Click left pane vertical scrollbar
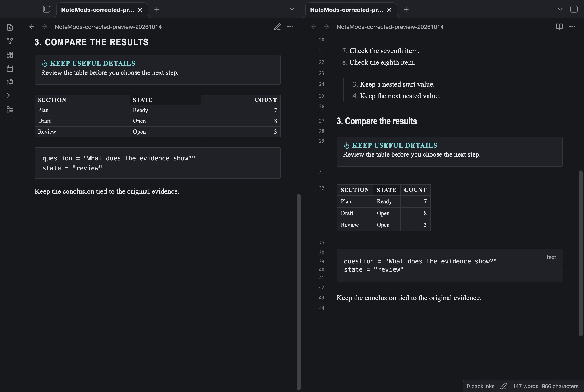Screen dimensions: 584x392 pyautogui.click(x=299, y=292)
